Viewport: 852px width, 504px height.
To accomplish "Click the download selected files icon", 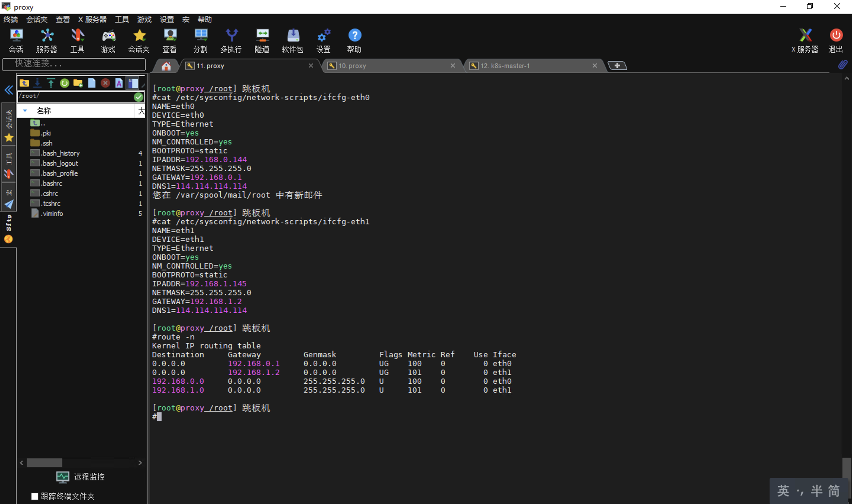I will (37, 83).
